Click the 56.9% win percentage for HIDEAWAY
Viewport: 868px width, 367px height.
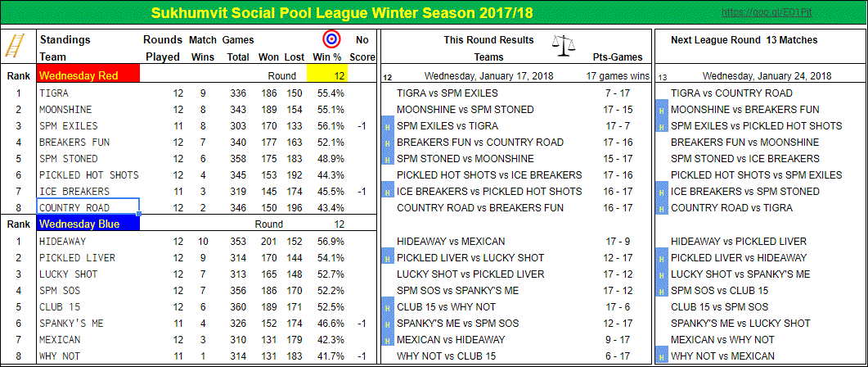pyautogui.click(x=331, y=241)
